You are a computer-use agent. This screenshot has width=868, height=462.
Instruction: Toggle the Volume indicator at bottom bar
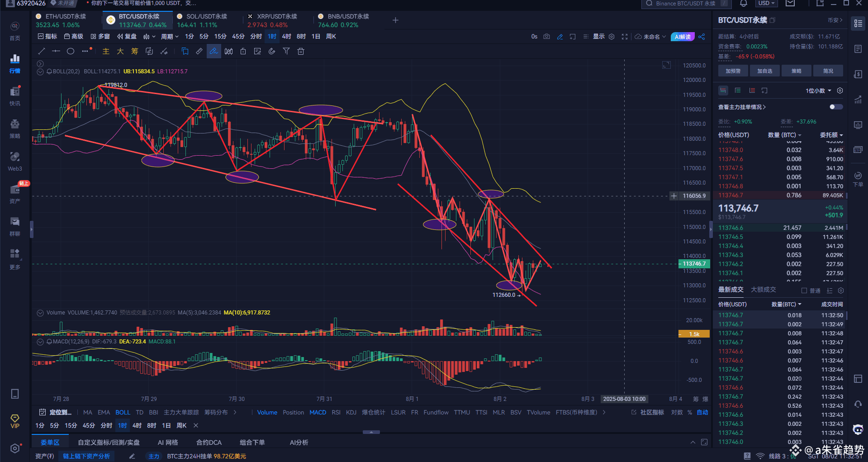[267, 412]
